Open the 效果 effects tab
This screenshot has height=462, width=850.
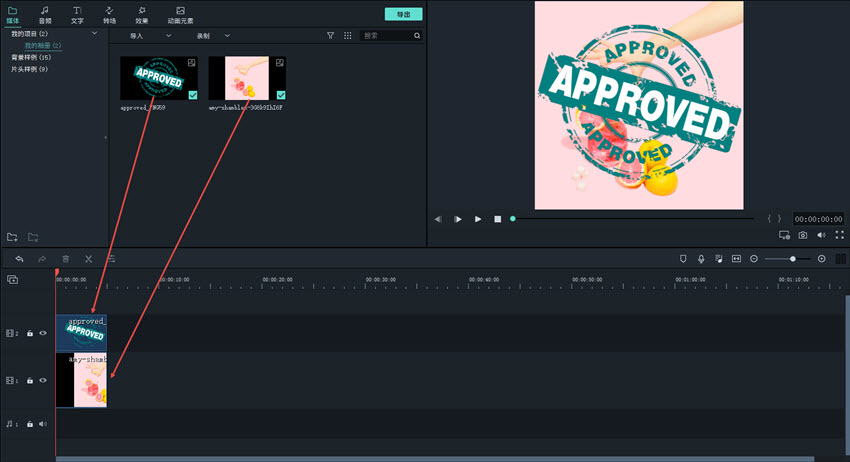point(142,14)
